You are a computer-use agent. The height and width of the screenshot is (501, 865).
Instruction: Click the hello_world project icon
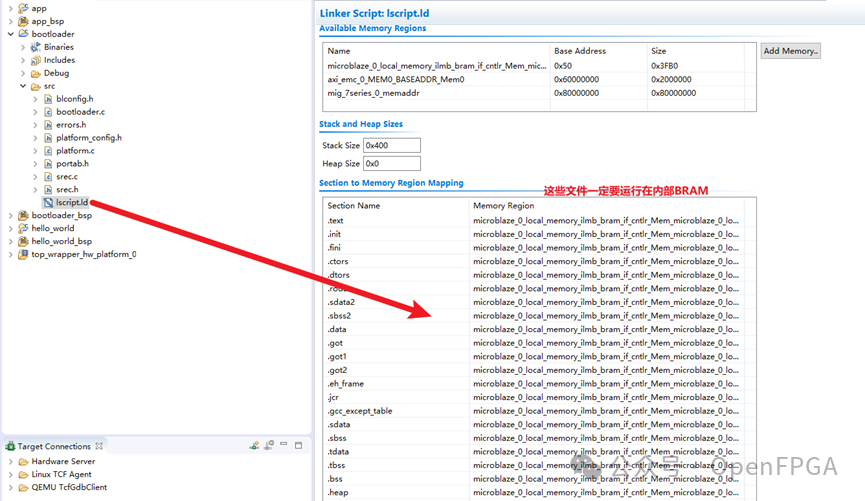[x=23, y=228]
